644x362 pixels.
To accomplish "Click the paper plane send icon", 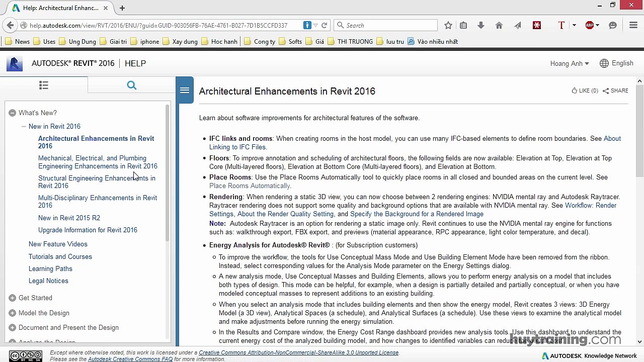I will click(517, 25).
